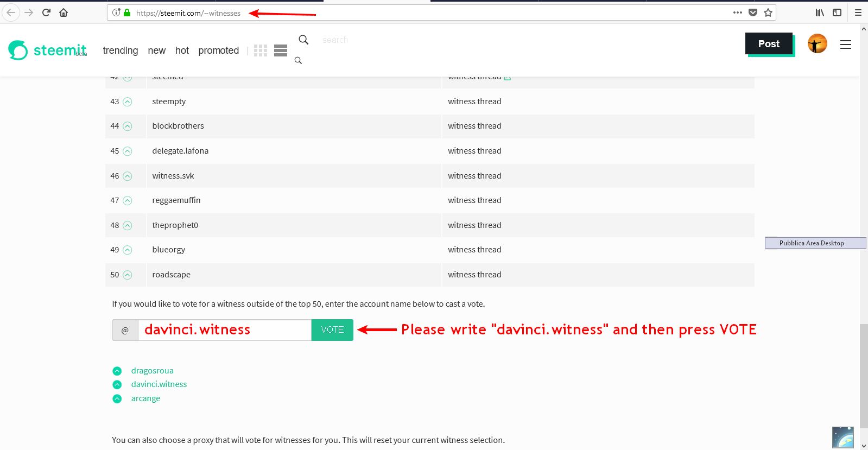The height and width of the screenshot is (450, 868).
Task: Open reggaemuffin witness profile
Action: click(x=176, y=200)
